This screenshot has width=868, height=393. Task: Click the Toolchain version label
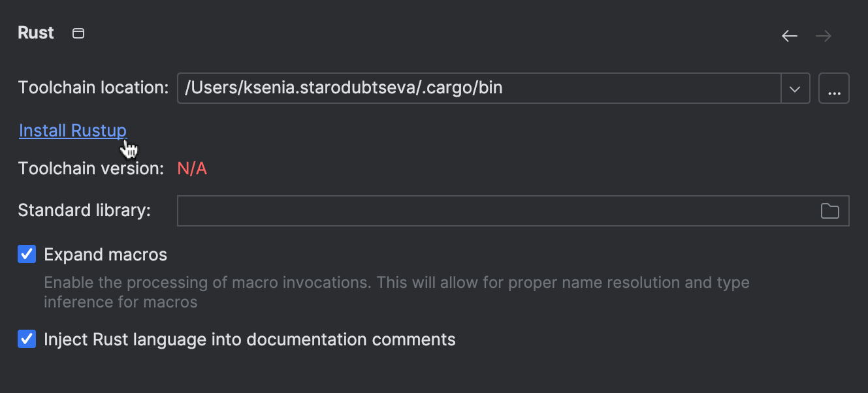coord(90,168)
